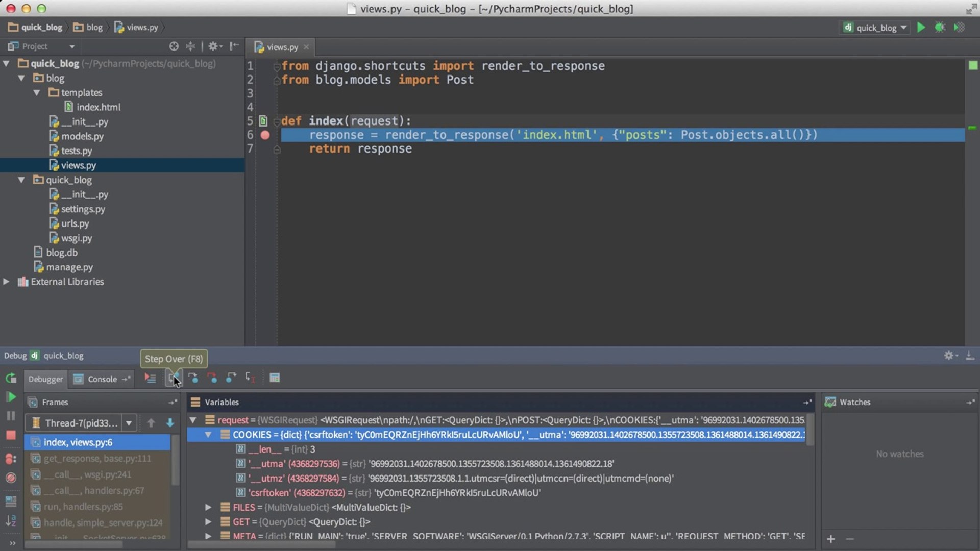The image size is (980, 551).
Task: Select the get_response frame in Frames
Action: click(x=97, y=458)
